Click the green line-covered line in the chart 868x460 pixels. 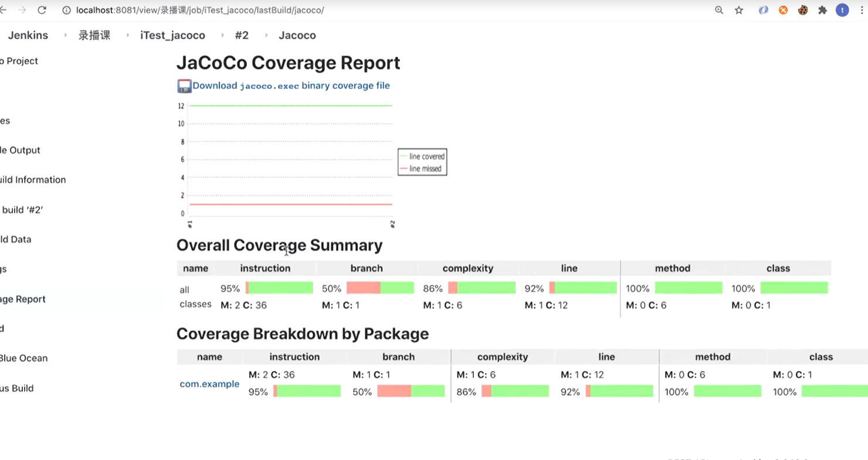click(291, 105)
